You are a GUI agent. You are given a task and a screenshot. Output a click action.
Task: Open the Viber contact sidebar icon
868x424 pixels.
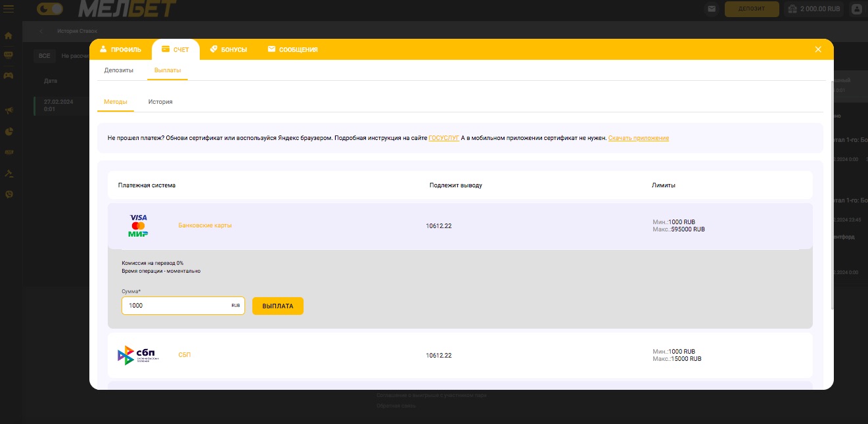coord(9,194)
